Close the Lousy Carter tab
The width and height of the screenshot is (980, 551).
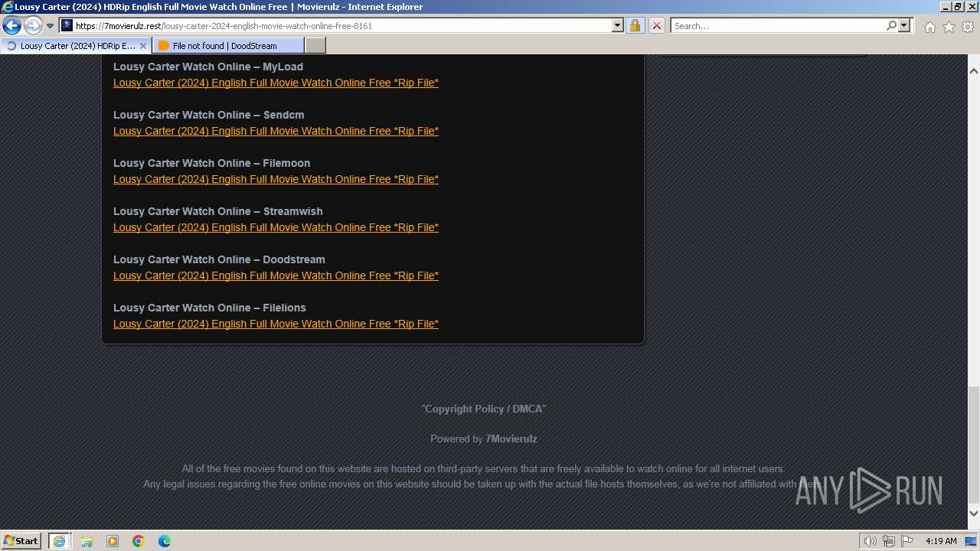click(143, 45)
